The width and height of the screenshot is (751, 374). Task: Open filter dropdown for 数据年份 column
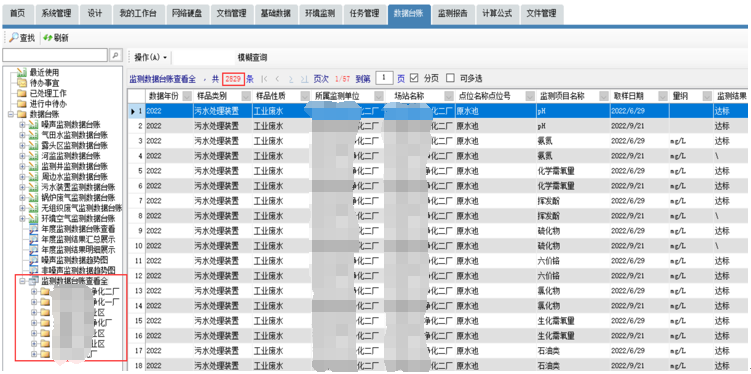(186, 96)
